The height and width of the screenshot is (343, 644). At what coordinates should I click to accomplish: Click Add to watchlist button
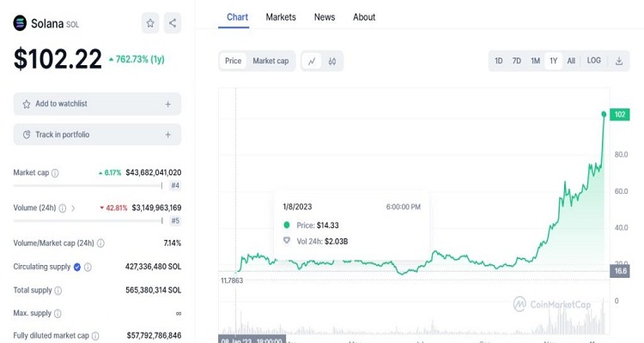97,104
